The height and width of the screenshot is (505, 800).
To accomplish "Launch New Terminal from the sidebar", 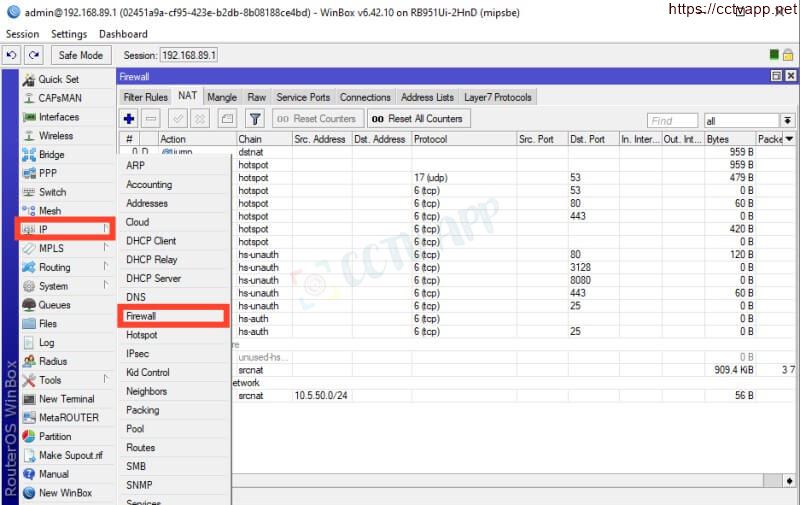I will tap(66, 399).
